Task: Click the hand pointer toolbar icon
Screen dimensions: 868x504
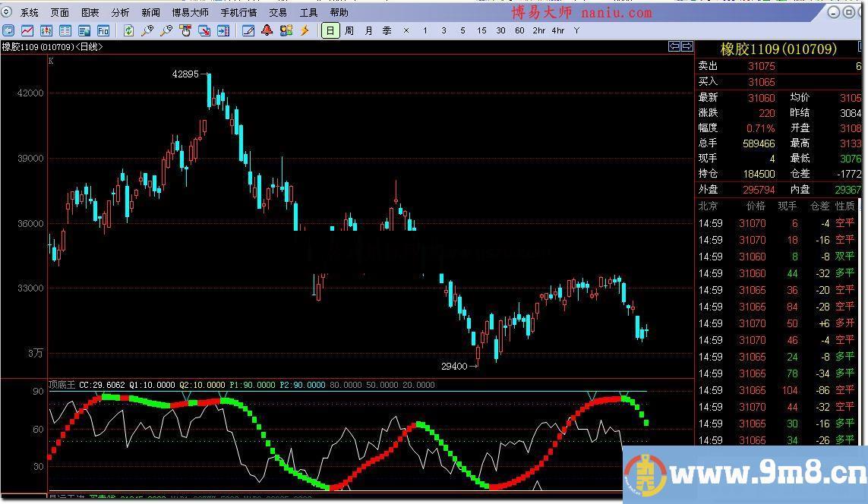Action: [185, 30]
